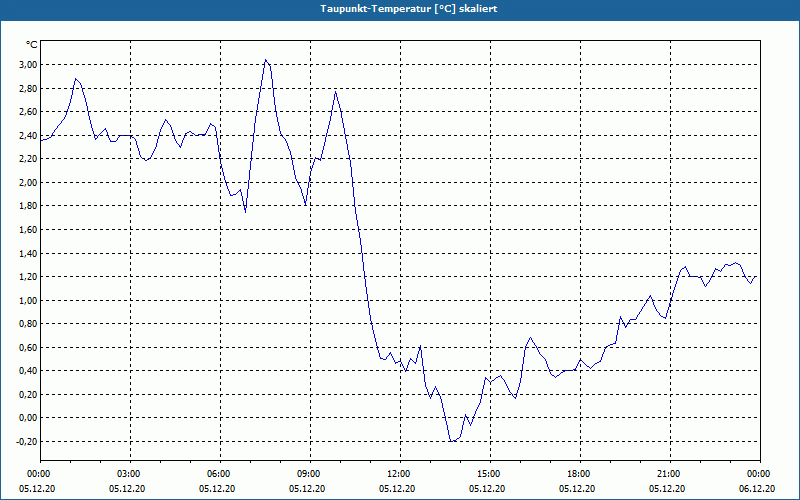Image resolution: width=800 pixels, height=500 pixels.
Task: Click the °C unit label on y-axis
Action: click(31, 45)
